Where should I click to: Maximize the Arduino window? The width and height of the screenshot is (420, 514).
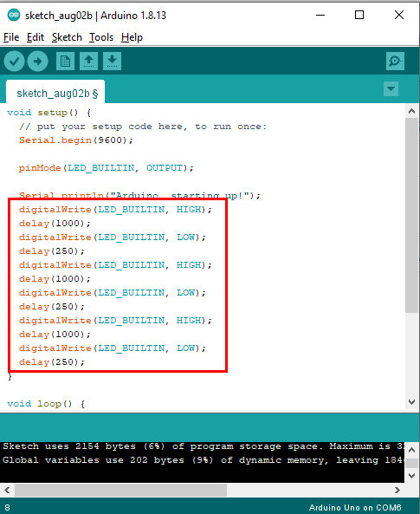tap(359, 15)
